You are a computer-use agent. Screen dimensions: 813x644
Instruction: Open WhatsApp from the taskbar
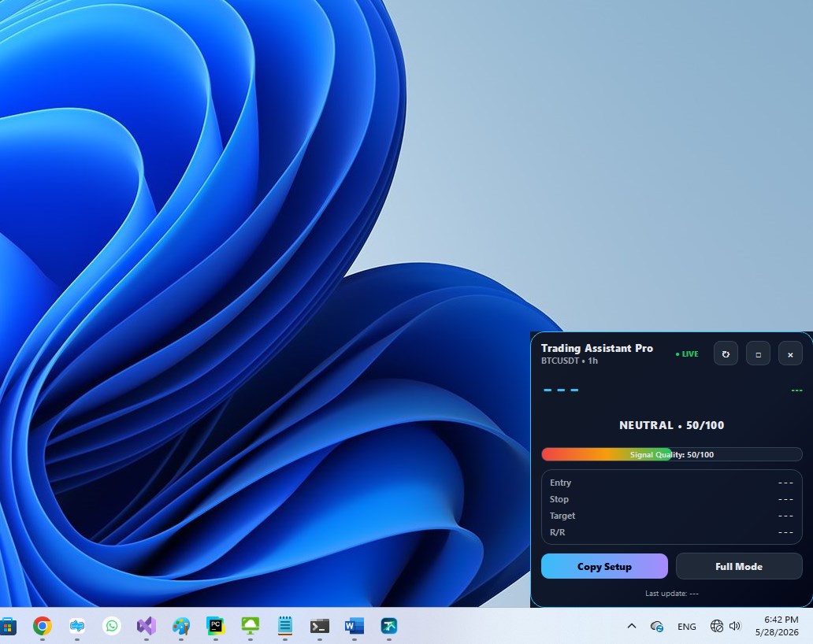112,626
